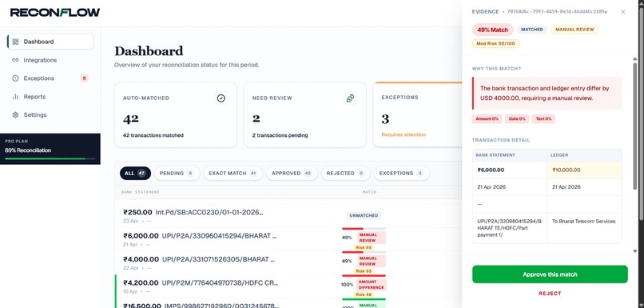Screen dimensions: 644x308
Task: Click the ledger amount ₹10,000.00 cell
Action: (584, 170)
